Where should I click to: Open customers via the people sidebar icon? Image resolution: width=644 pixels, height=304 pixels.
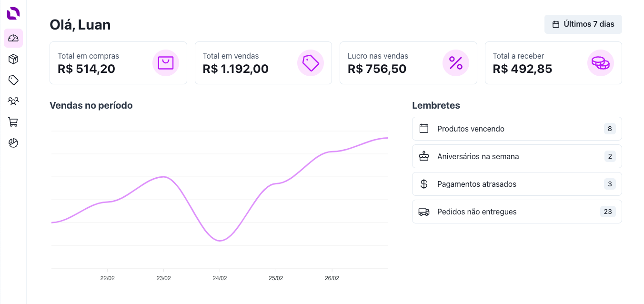[13, 101]
